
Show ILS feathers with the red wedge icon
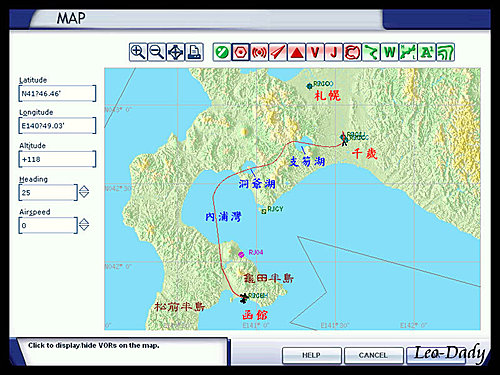point(278,52)
